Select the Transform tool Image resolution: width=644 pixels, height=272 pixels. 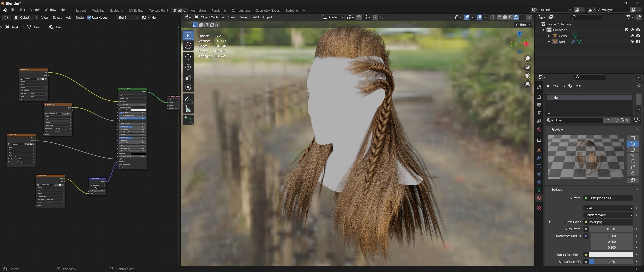tap(188, 87)
